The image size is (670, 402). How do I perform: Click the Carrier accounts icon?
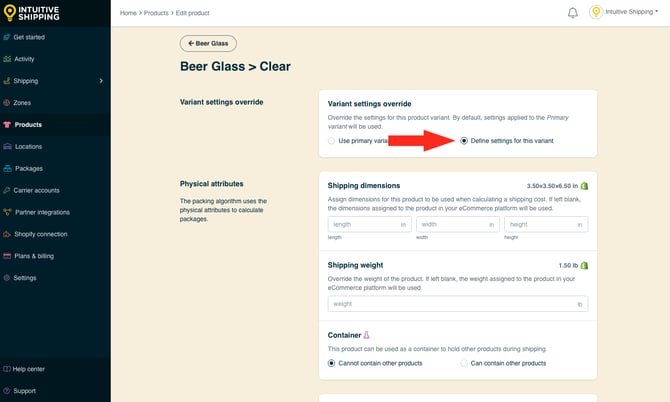point(7,190)
